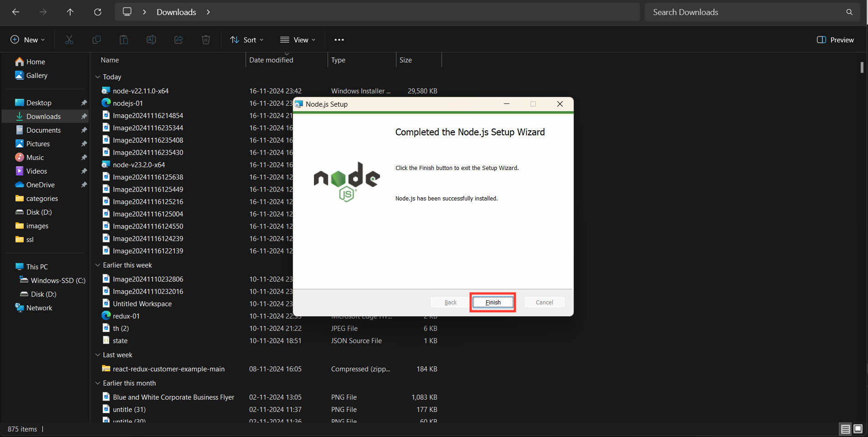Collapse the Today group
The height and width of the screenshot is (437, 868).
coord(98,77)
